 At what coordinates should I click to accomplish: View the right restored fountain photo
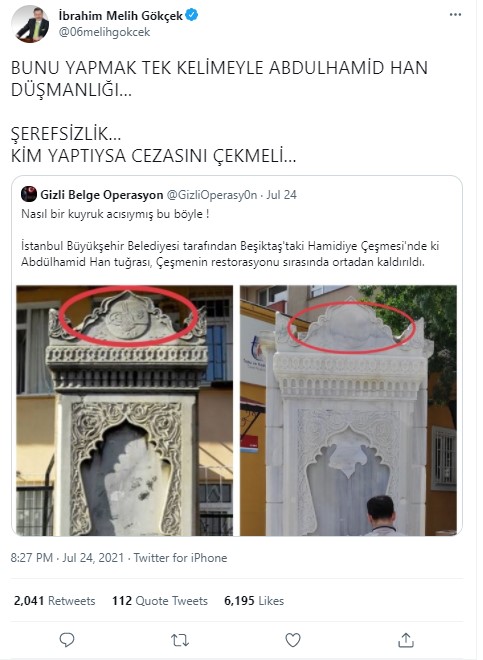[348, 410]
